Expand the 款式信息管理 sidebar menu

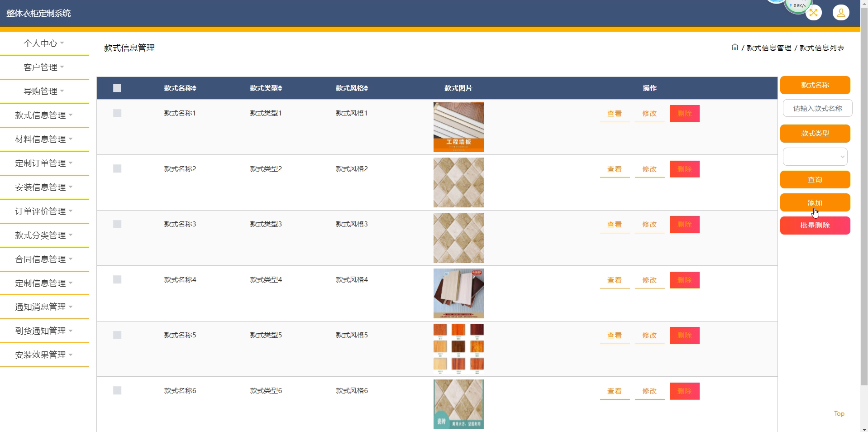point(44,115)
